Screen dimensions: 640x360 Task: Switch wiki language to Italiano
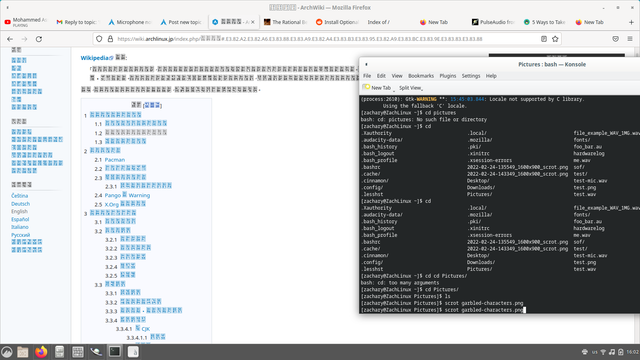coord(20,227)
